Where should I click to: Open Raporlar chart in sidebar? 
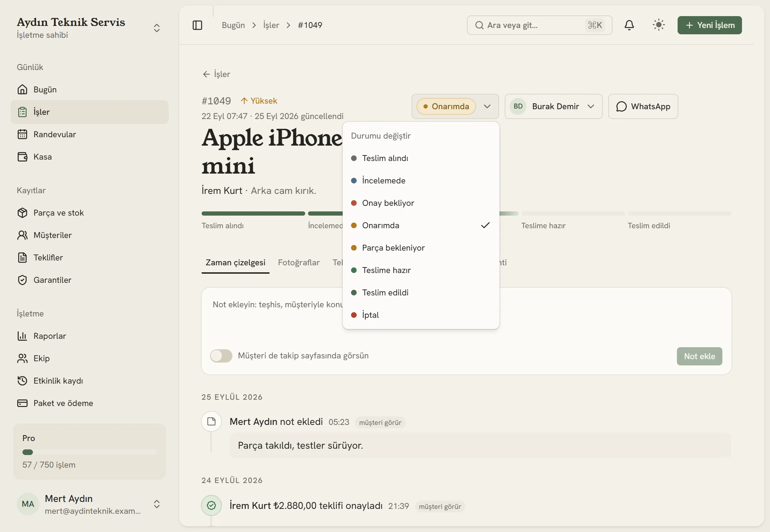point(90,336)
